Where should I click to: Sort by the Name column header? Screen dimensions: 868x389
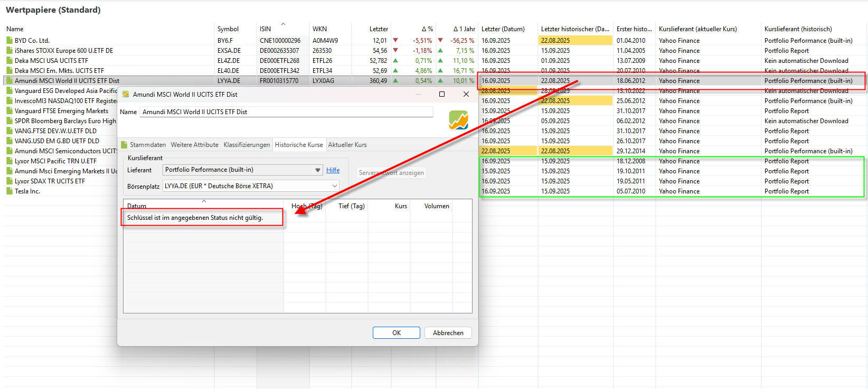pyautogui.click(x=15, y=29)
